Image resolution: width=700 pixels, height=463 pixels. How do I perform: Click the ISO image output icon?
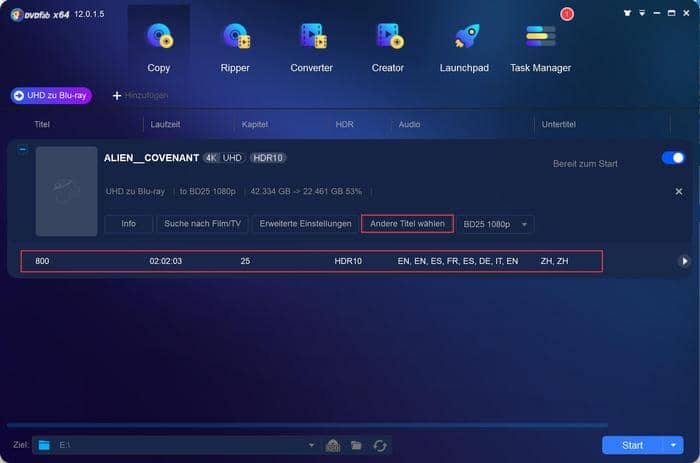[333, 445]
